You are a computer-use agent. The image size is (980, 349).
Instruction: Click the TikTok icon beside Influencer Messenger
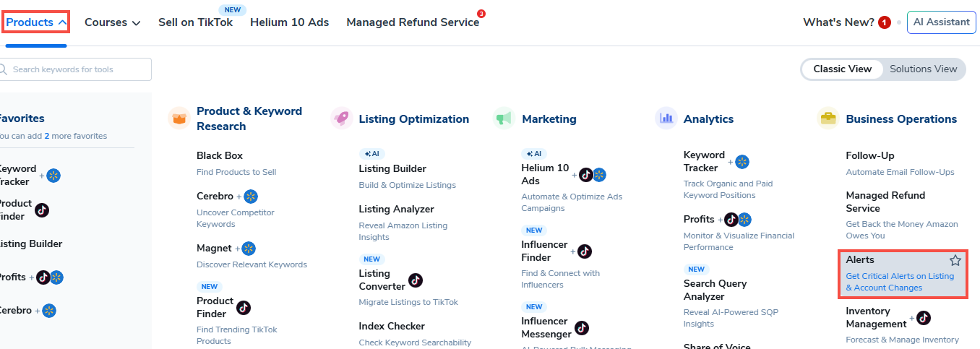tap(582, 328)
